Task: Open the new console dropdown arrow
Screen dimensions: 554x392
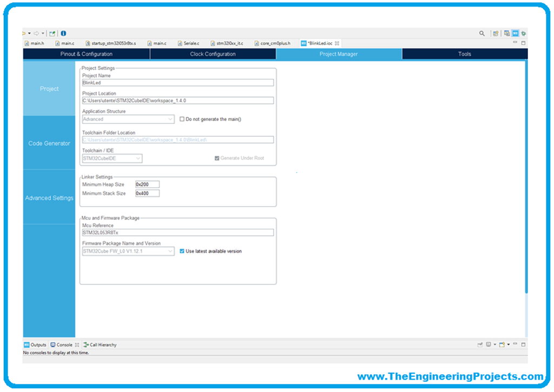Action: tap(509, 344)
